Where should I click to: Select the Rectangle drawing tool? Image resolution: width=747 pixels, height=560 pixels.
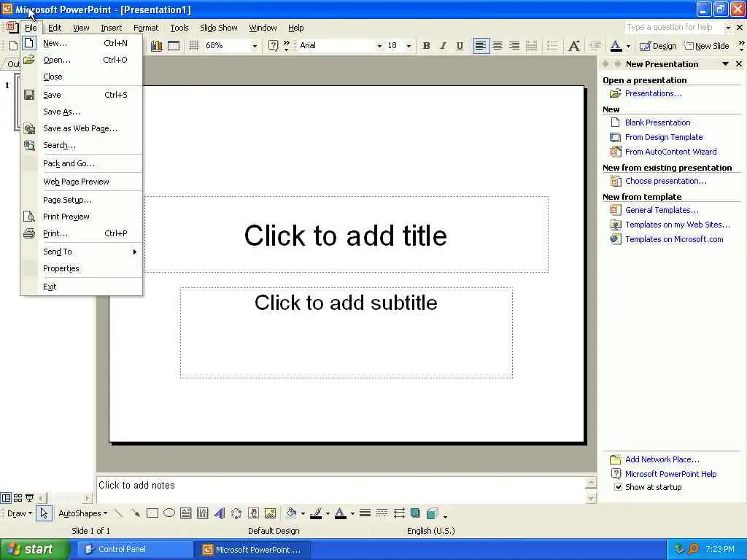(x=152, y=513)
